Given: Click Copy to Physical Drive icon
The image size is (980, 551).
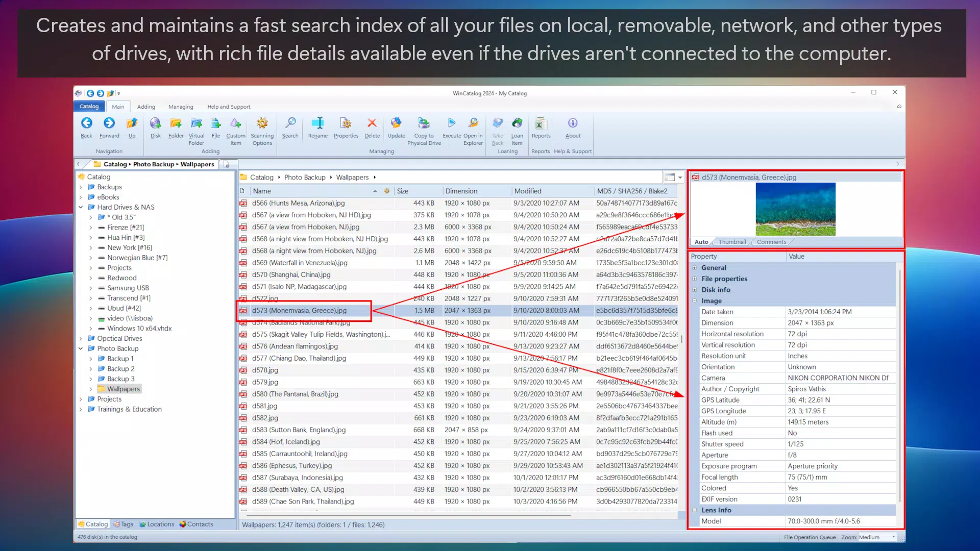Looking at the screenshot, I should pyautogui.click(x=424, y=123).
